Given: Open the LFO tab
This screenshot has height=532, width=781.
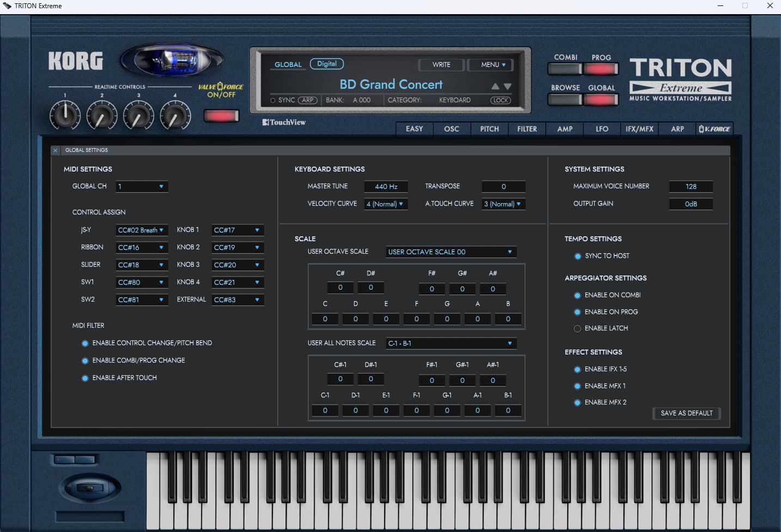Looking at the screenshot, I should (602, 129).
